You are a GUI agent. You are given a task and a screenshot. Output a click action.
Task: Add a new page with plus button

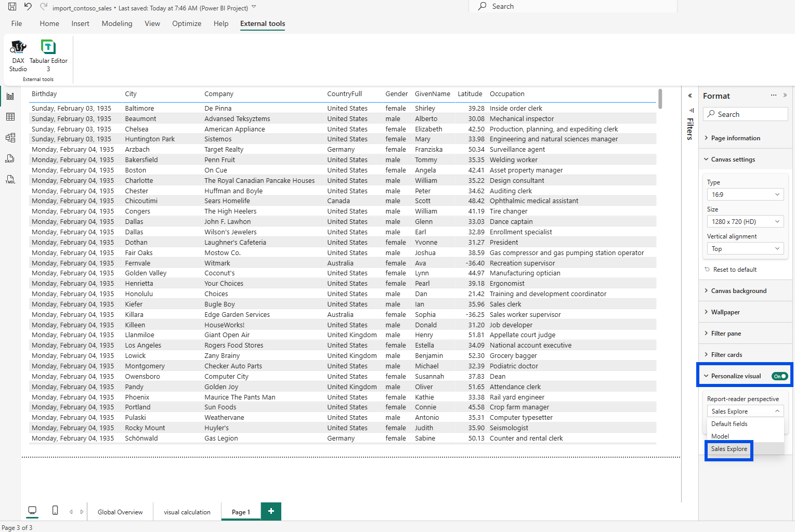[x=271, y=511]
